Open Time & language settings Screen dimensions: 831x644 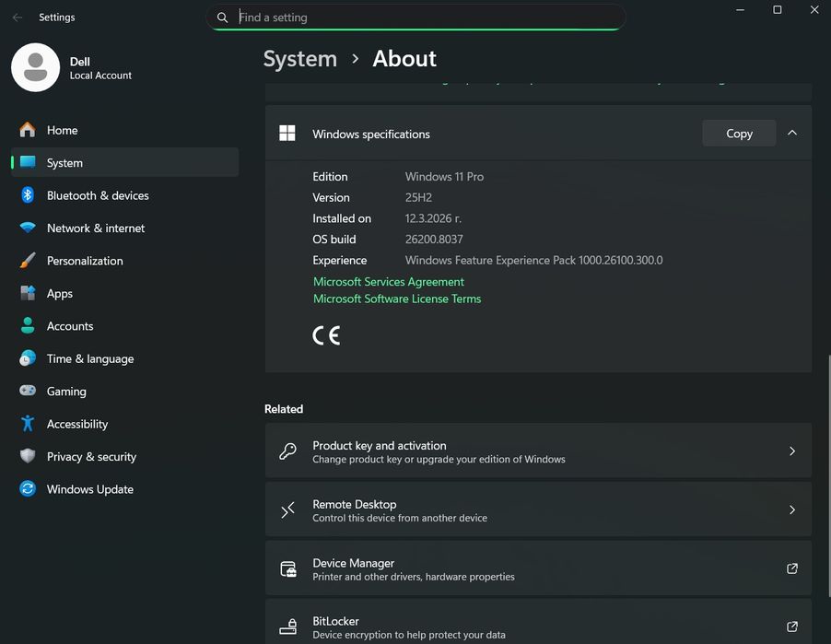(124, 358)
